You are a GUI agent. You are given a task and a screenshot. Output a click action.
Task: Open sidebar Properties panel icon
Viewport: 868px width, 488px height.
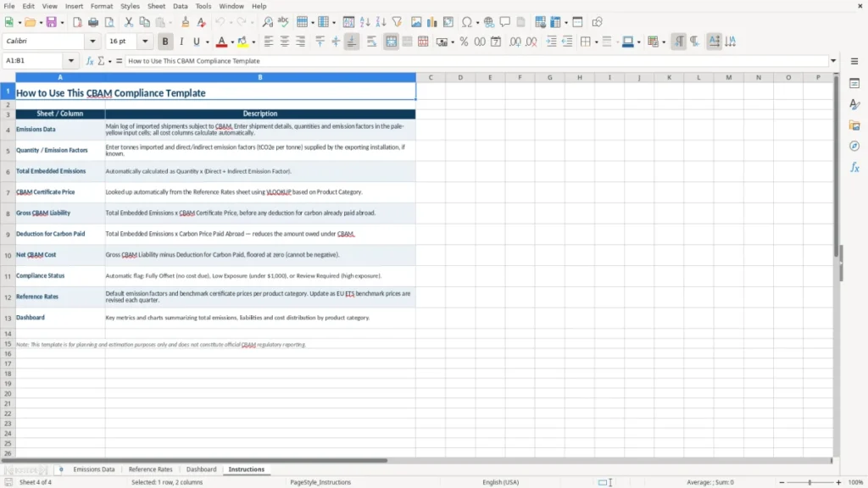tap(854, 84)
